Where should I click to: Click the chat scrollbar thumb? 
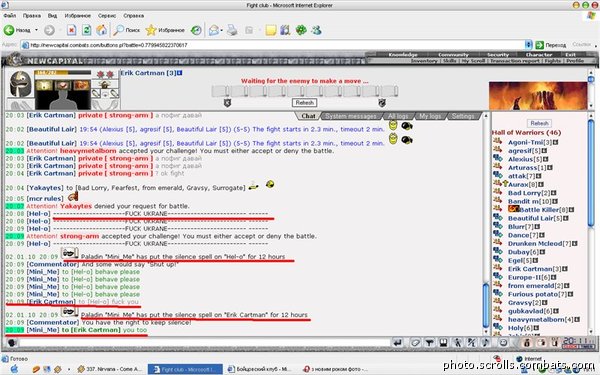click(486, 305)
